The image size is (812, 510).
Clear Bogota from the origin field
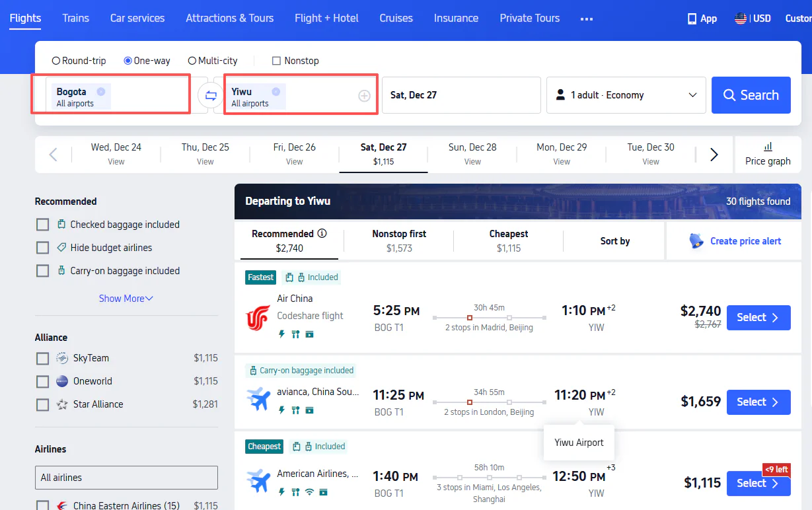coord(100,92)
